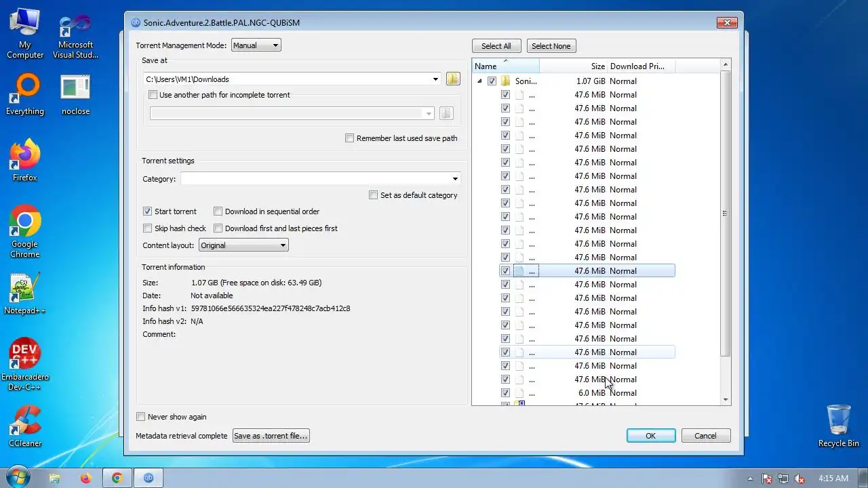
Task: Open Microsoft Visual Studio desktop shortcut
Action: pyautogui.click(x=75, y=37)
